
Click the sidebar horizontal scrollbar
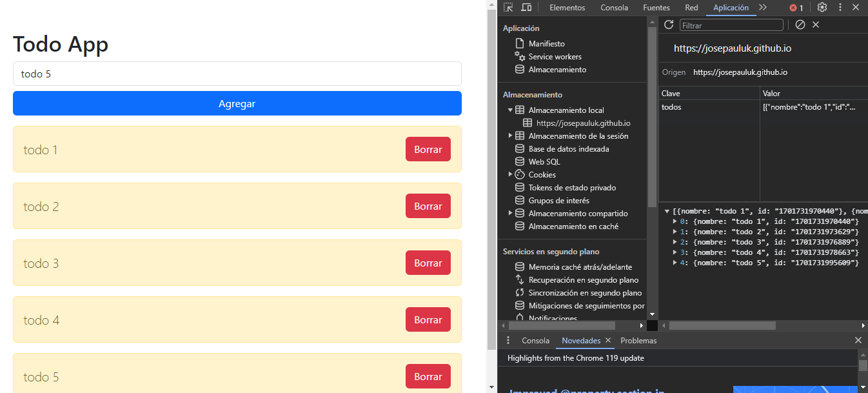pyautogui.click(x=561, y=326)
